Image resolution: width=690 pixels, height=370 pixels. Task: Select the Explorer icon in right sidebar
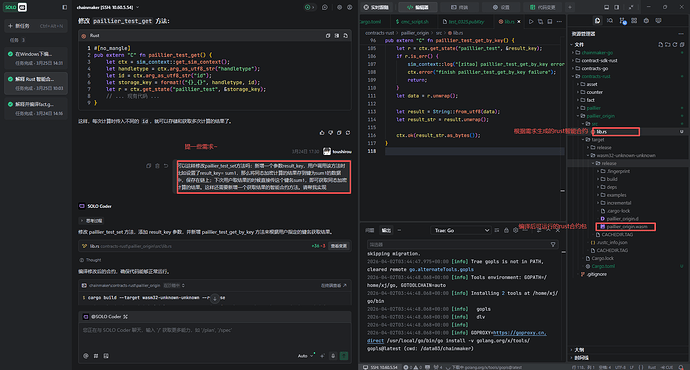tap(598, 21)
